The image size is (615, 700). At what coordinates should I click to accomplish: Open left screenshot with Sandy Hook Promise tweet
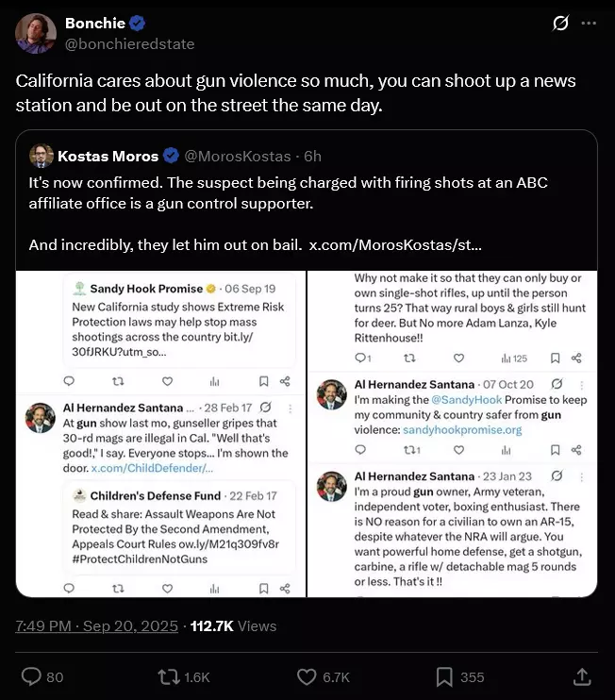161,433
